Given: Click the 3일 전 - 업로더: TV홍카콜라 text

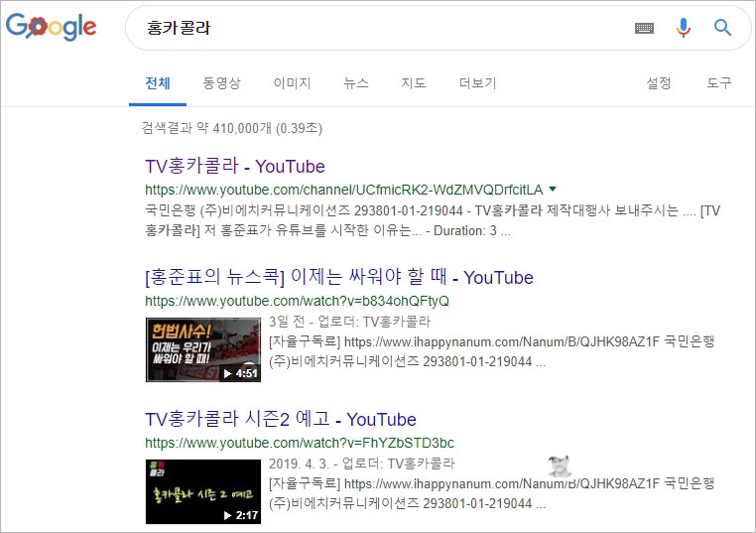Looking at the screenshot, I should (x=349, y=322).
